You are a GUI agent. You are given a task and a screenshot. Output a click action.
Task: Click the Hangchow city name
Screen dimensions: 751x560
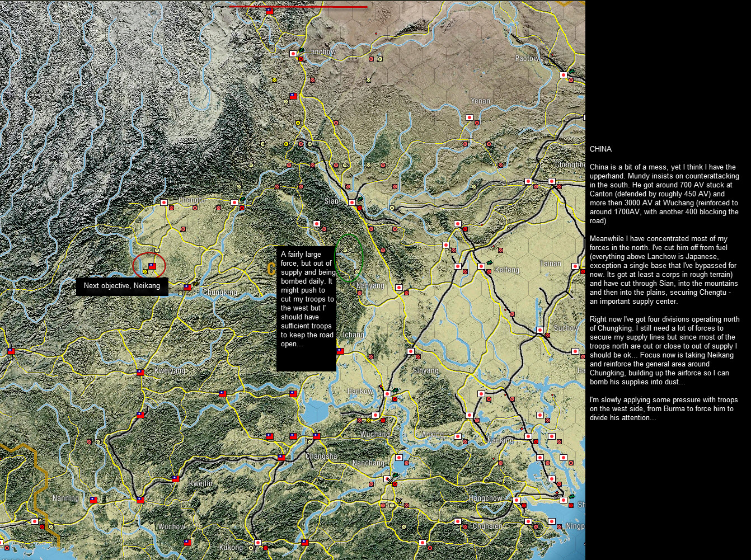pos(486,498)
